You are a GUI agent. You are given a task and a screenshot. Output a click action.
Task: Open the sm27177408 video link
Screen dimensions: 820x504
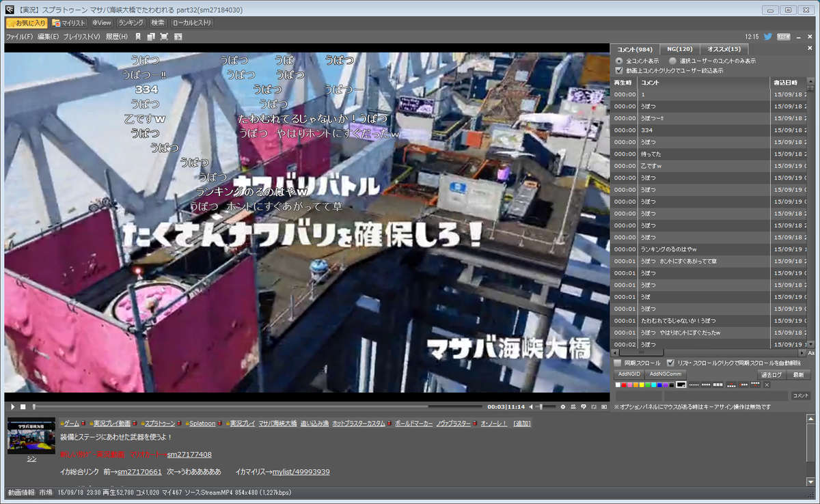tap(189, 454)
